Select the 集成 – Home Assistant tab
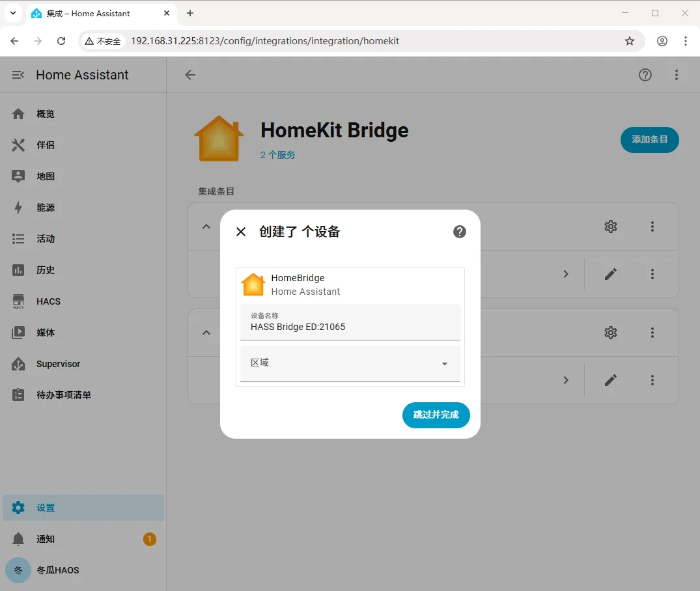This screenshot has width=700, height=591. click(101, 14)
